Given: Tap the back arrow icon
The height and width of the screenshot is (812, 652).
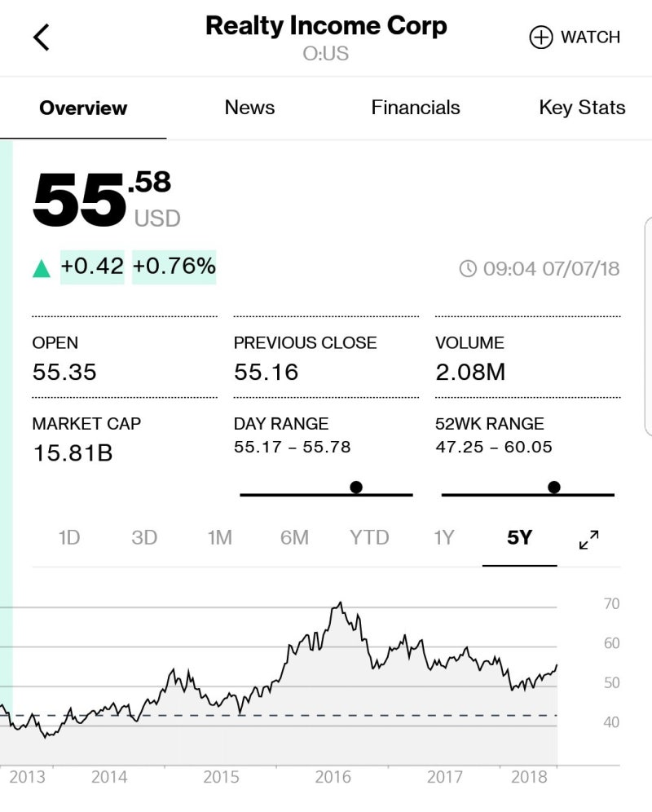Looking at the screenshot, I should click(x=42, y=37).
